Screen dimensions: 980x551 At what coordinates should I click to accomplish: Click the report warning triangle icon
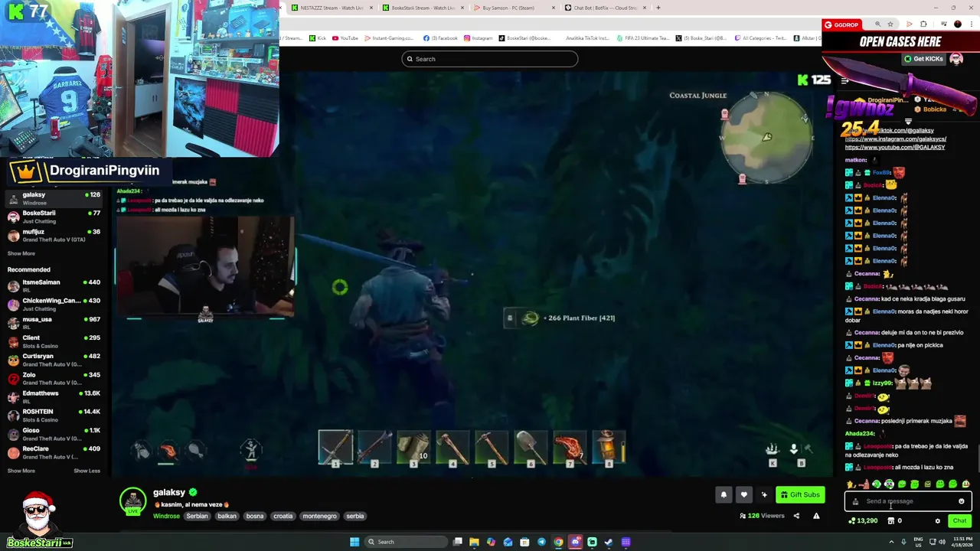click(x=816, y=516)
